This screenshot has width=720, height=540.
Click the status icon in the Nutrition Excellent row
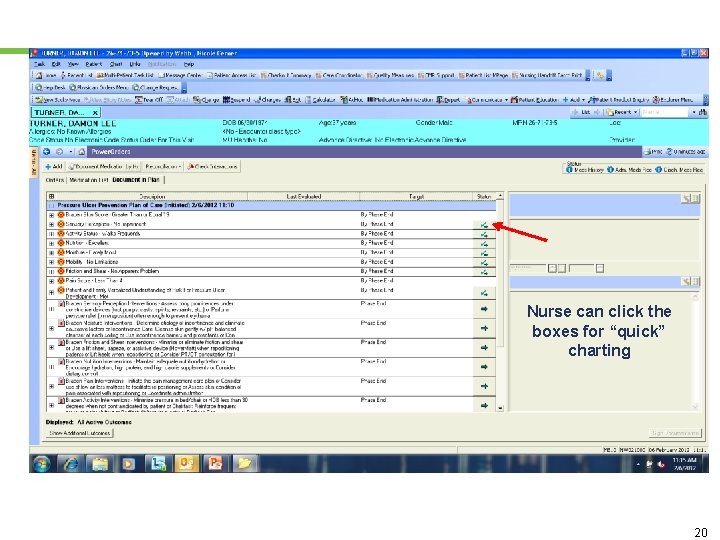[x=484, y=244]
